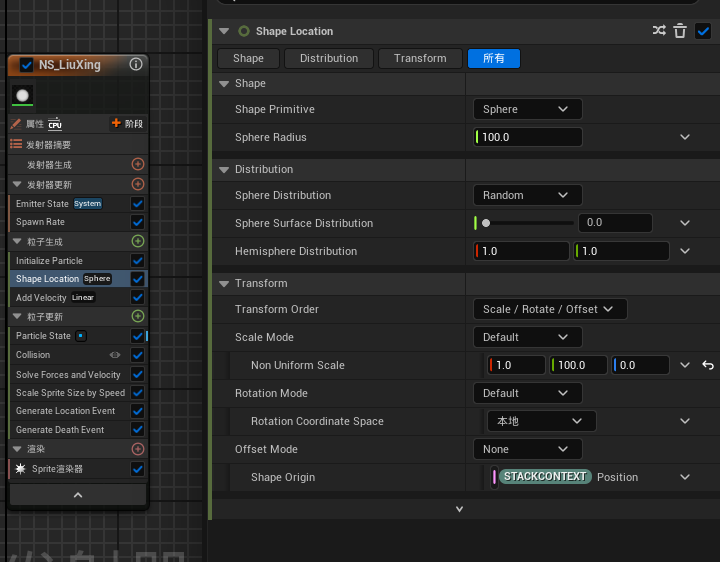Click the Sphere Radius value field
720x562 pixels.
point(528,137)
